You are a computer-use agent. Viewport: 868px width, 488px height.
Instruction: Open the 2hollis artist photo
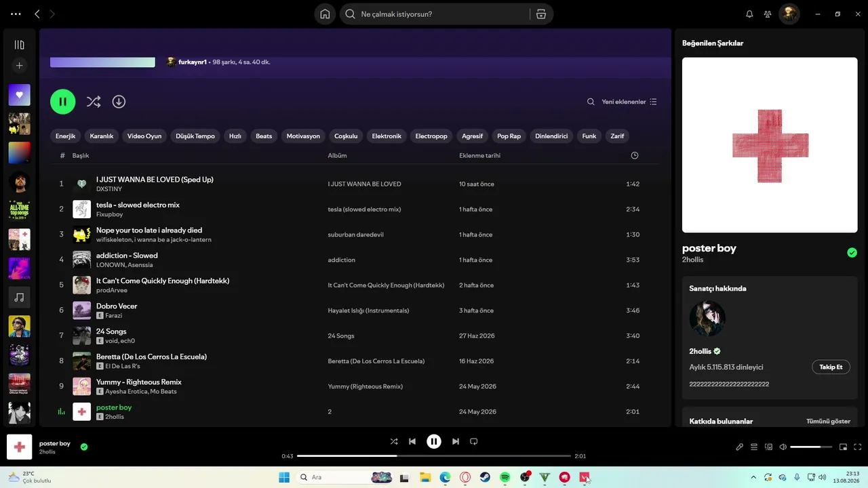coord(707,319)
